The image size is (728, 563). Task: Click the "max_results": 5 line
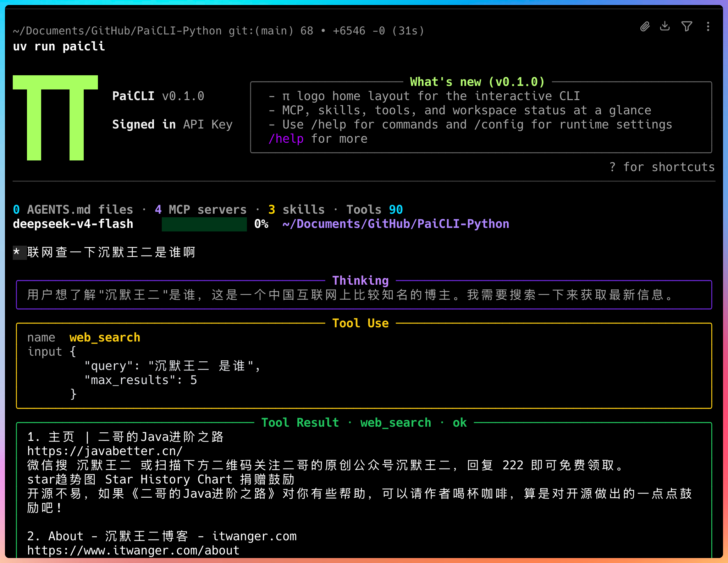140,380
